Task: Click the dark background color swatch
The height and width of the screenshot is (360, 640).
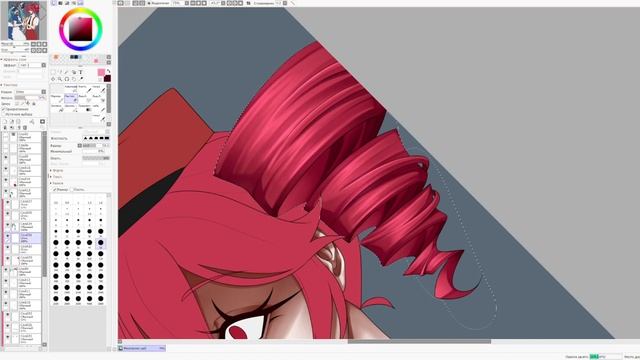Action: (x=107, y=78)
